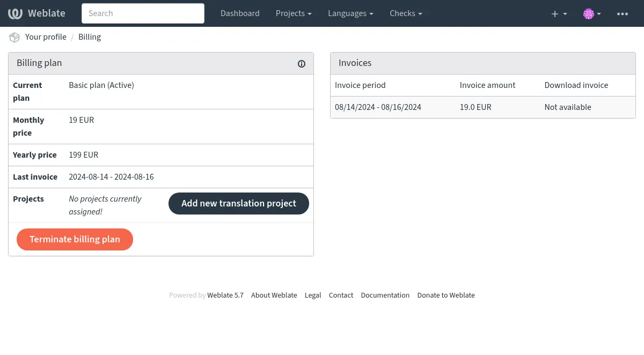Expand the Languages dropdown menu
The width and height of the screenshot is (644, 355).
(350, 13)
